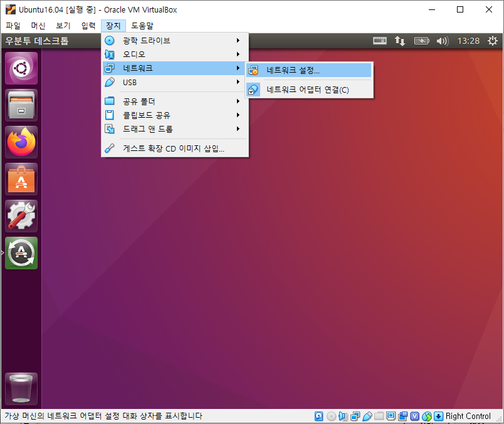The image size is (504, 424).
Task: Click the recording status bar icon
Action: click(x=402, y=416)
